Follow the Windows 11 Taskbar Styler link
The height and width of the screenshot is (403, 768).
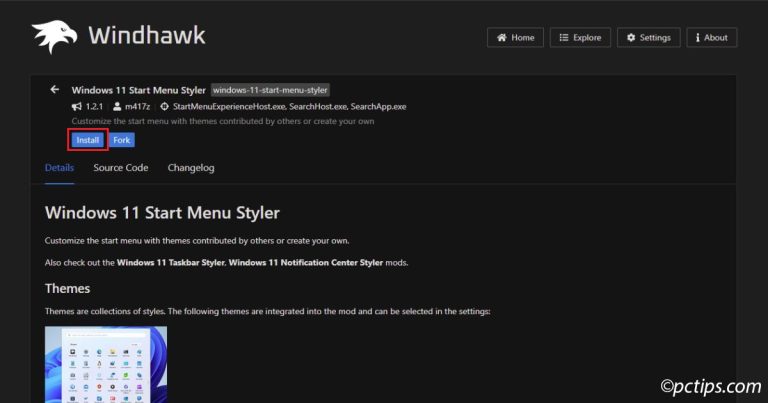[171, 262]
